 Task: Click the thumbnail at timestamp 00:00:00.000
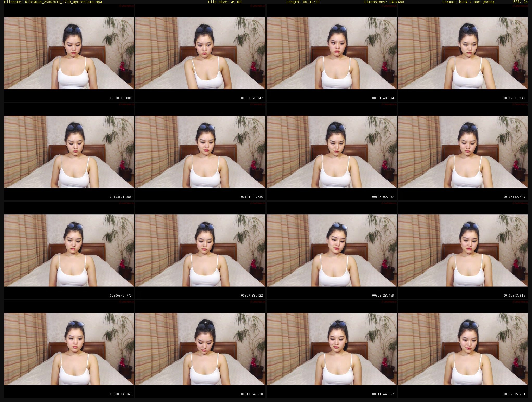point(69,53)
